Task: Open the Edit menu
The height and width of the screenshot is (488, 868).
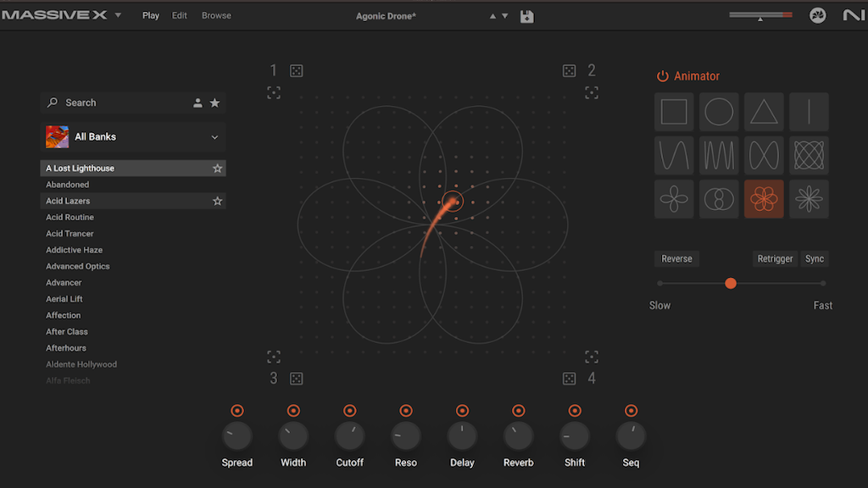Action: pyautogui.click(x=179, y=14)
